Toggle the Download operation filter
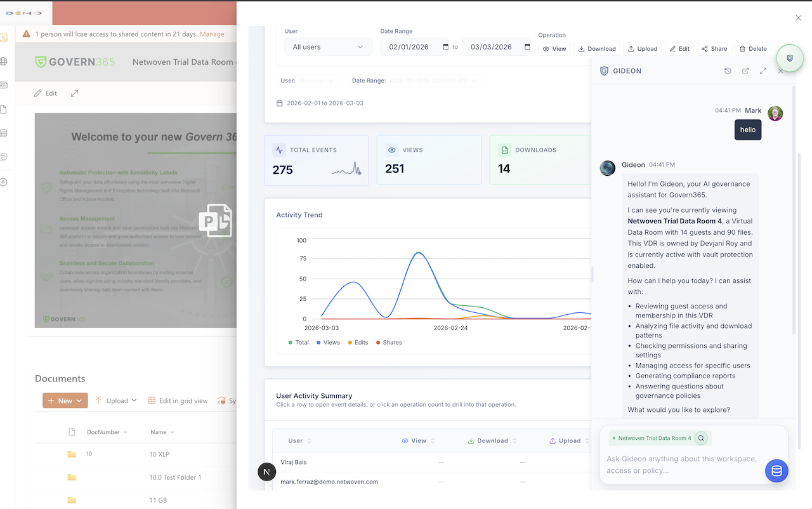812x509 pixels. click(597, 49)
